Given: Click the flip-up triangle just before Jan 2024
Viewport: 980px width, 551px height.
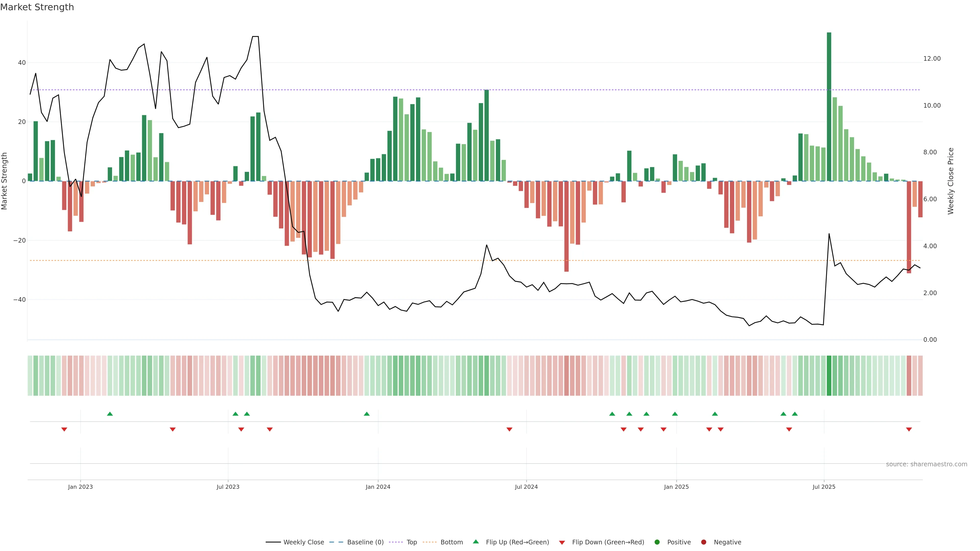Looking at the screenshot, I should (x=367, y=414).
